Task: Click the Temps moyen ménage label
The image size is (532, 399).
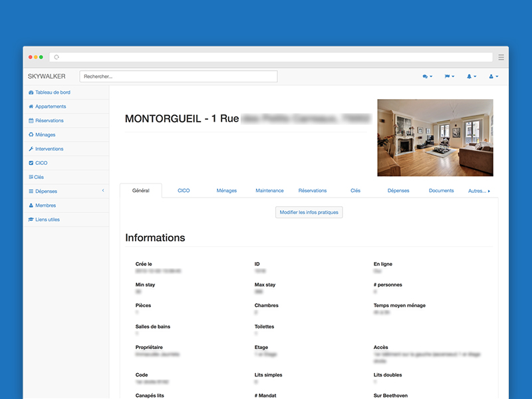Action: pos(400,305)
